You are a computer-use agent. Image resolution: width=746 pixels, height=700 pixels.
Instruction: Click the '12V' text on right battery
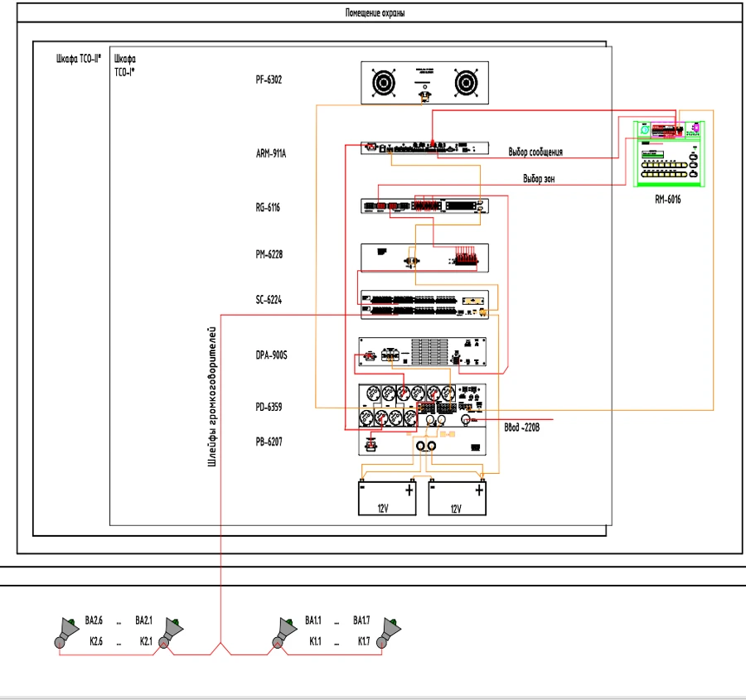(x=456, y=509)
